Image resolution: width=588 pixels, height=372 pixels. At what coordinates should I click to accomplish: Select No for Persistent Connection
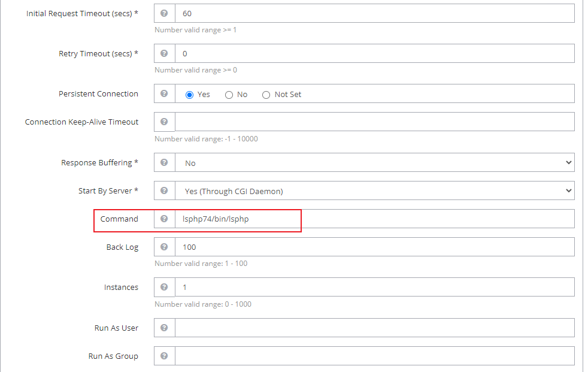pos(229,95)
